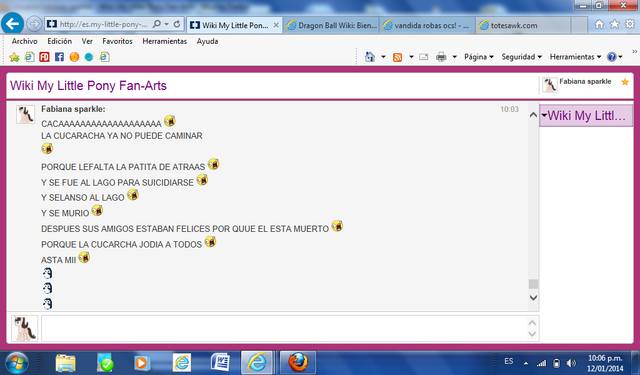The image size is (640, 375).
Task: Open the Help icon dropdown arrow
Action: (620, 57)
